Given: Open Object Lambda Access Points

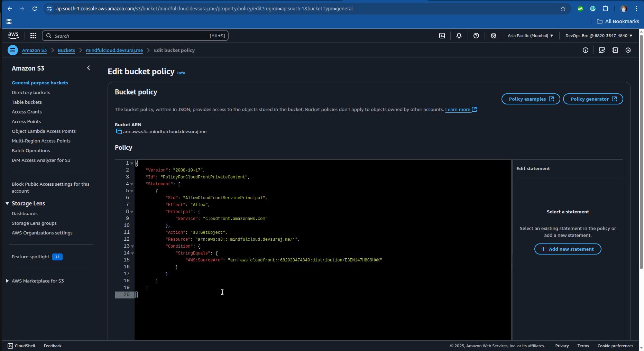Looking at the screenshot, I should pyautogui.click(x=44, y=131).
